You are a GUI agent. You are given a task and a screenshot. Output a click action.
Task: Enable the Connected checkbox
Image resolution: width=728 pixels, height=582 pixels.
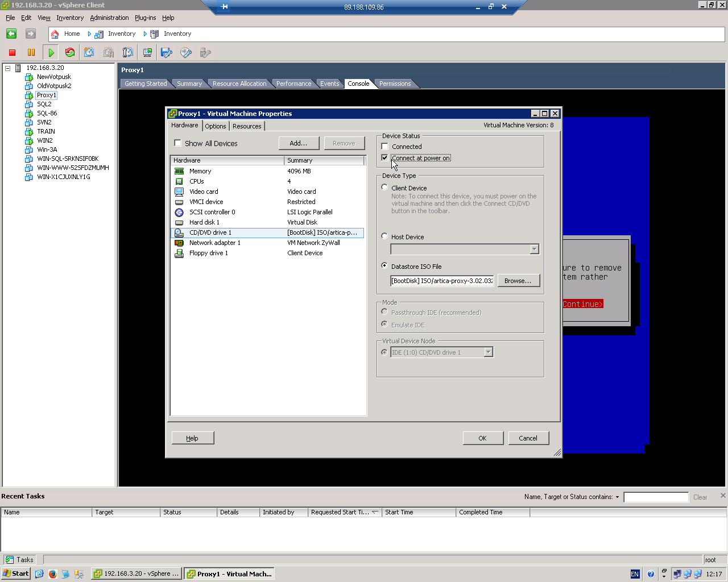[x=384, y=147]
